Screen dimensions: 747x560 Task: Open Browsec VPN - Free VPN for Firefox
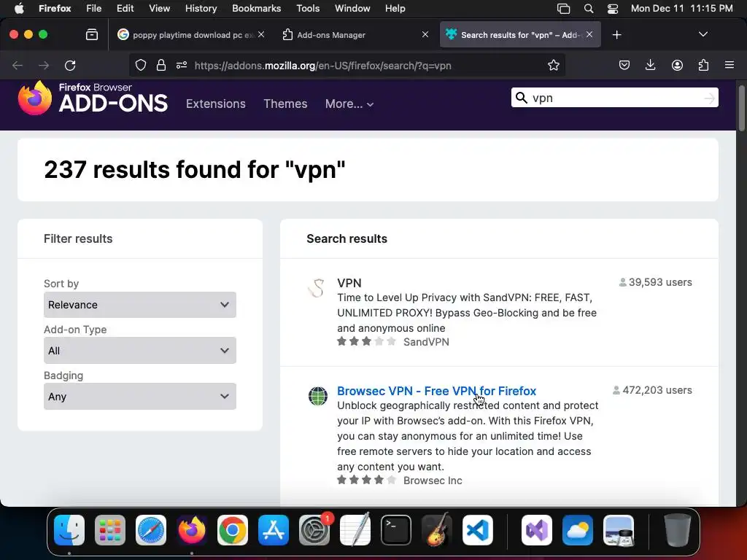436,391
